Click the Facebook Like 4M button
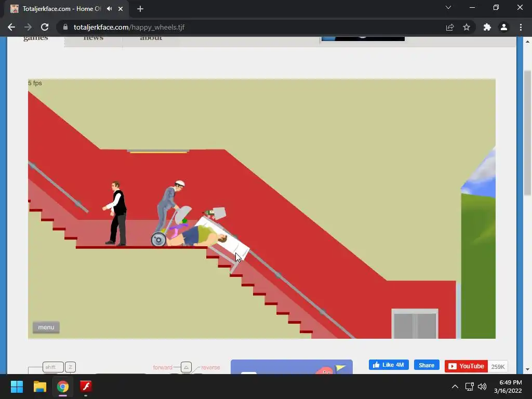The height and width of the screenshot is (399, 532). coord(389,365)
